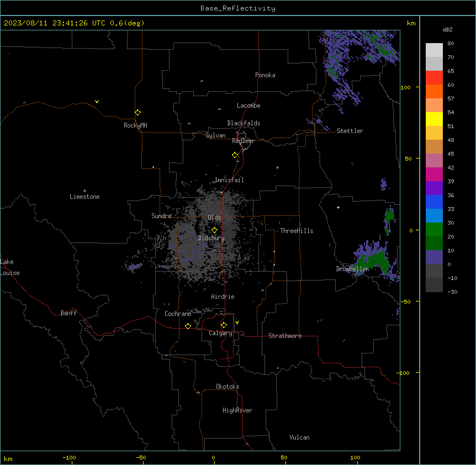Click the Strathmore city label

click(285, 336)
